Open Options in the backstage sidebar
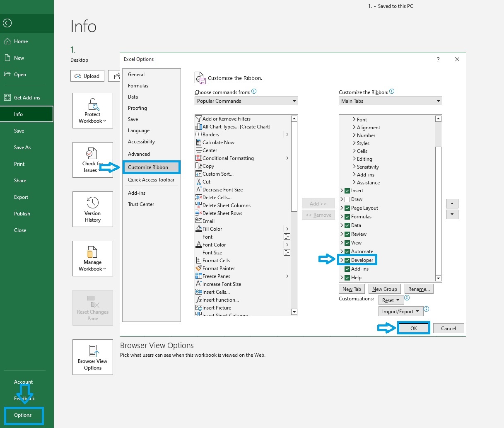This screenshot has height=428, width=504. [x=23, y=415]
